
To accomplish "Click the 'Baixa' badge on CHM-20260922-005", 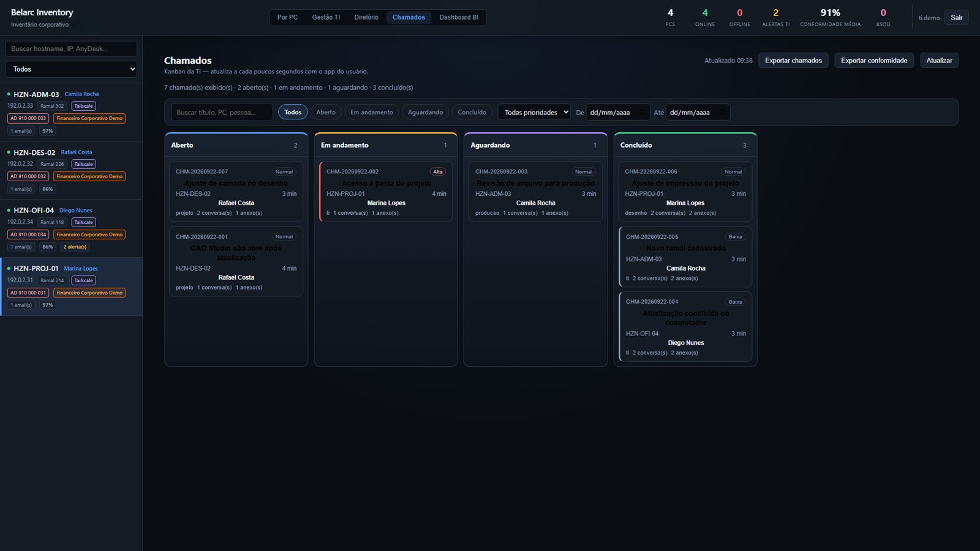I will [x=735, y=237].
